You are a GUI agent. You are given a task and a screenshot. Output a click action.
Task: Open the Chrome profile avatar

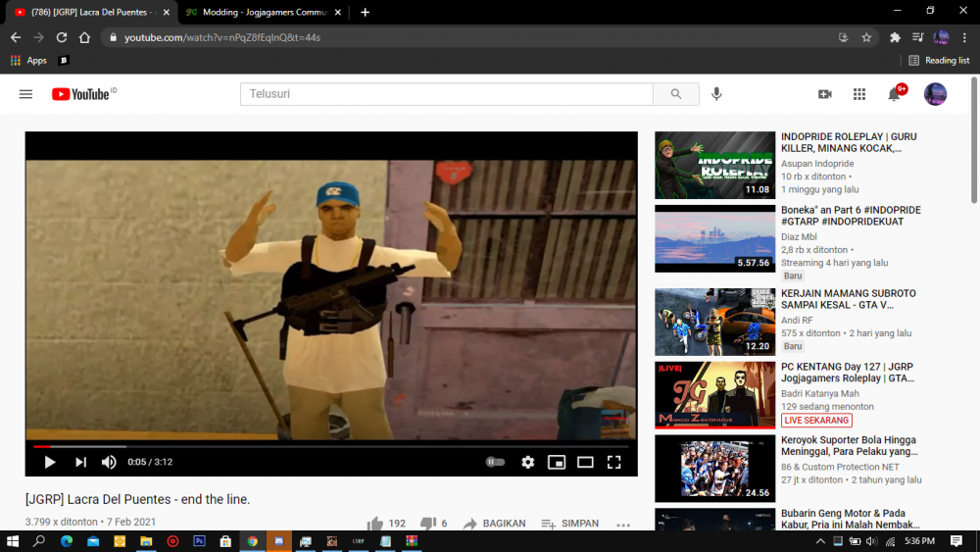coord(941,37)
